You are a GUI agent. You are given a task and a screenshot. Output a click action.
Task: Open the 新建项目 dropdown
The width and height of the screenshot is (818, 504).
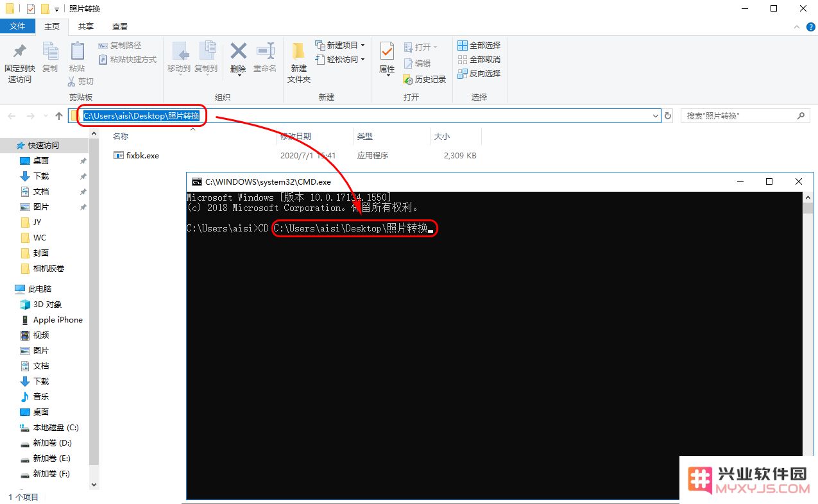340,46
